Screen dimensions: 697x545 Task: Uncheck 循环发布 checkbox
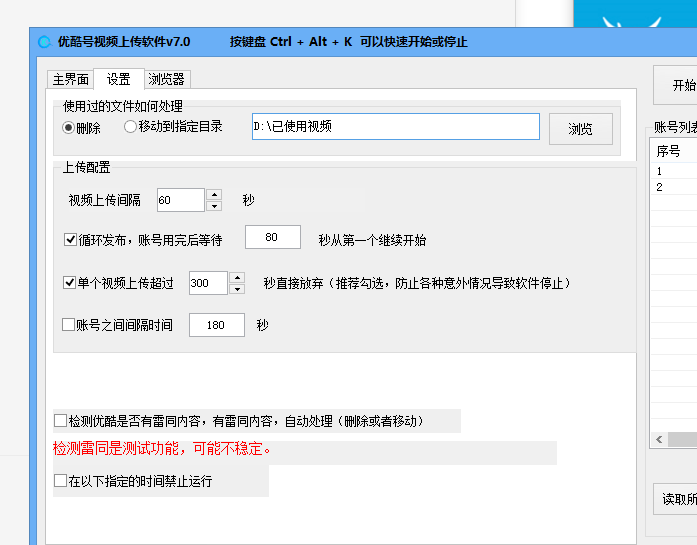(70, 240)
